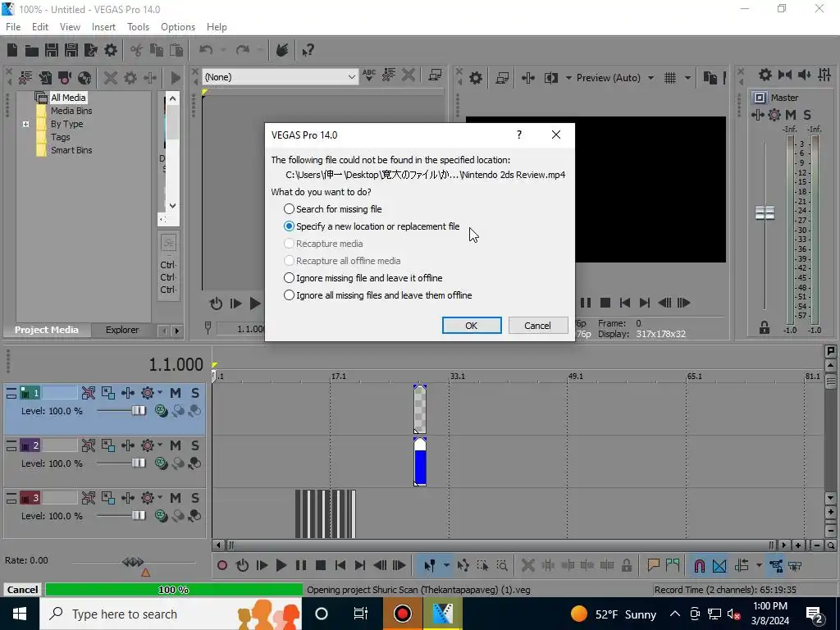Solo track 3 with S button
This screenshot has width=840, height=630.
[195, 498]
